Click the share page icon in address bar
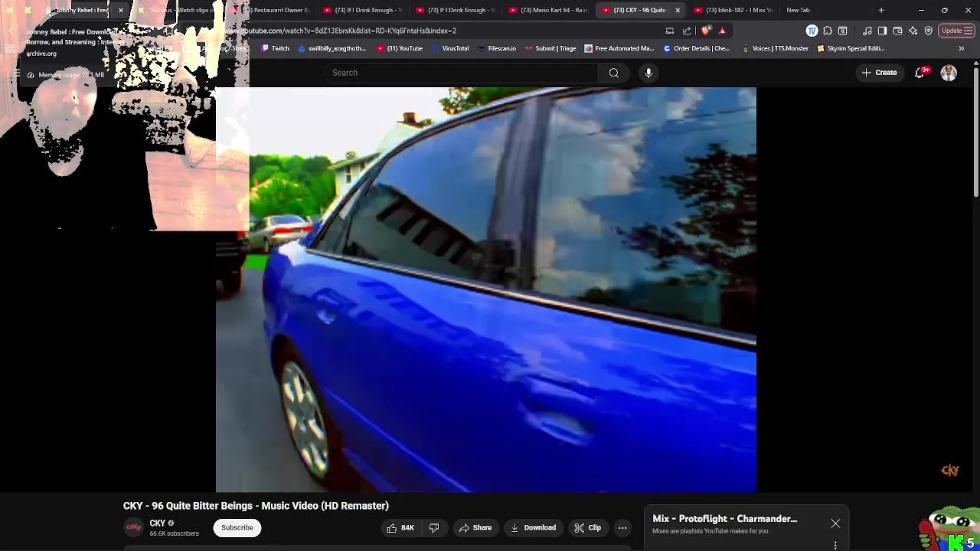Screen dimensions: 980x551 pos(687,31)
